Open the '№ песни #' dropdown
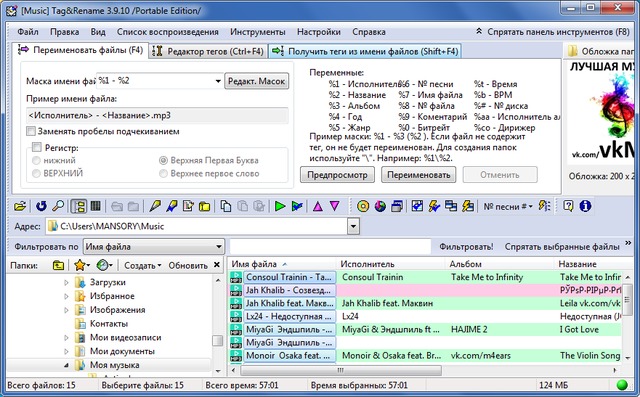This screenshot has width=640, height=397. pos(508,206)
